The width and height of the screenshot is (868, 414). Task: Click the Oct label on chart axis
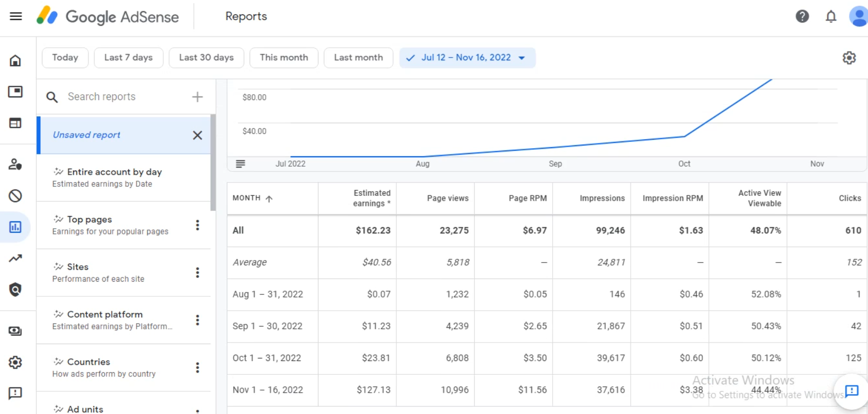[x=684, y=164]
